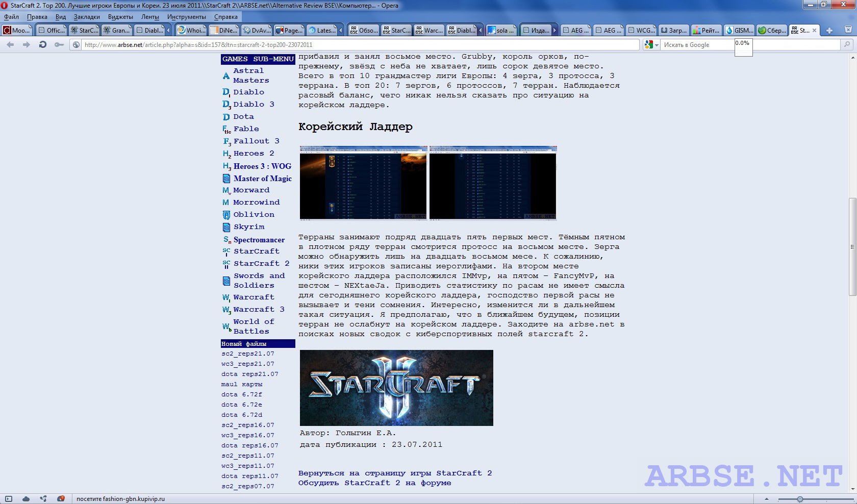This screenshot has width=857, height=504.
Task: Expand the tab stack arrow after 'Lates...' tab
Action: (x=342, y=31)
